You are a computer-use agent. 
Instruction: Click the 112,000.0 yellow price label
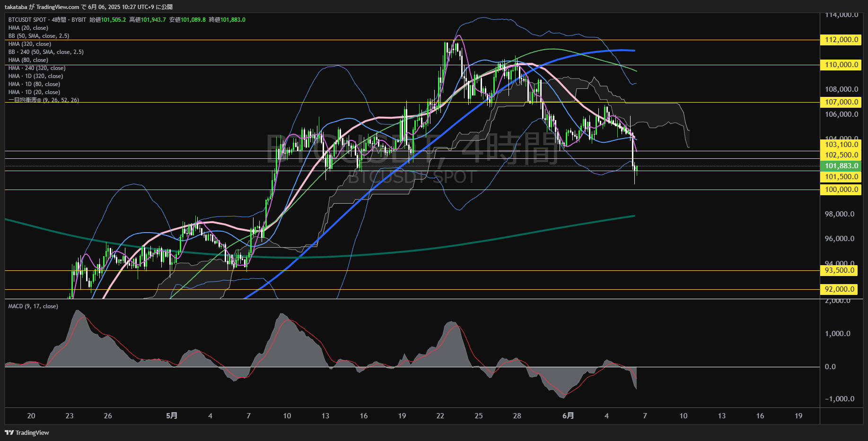click(x=842, y=40)
